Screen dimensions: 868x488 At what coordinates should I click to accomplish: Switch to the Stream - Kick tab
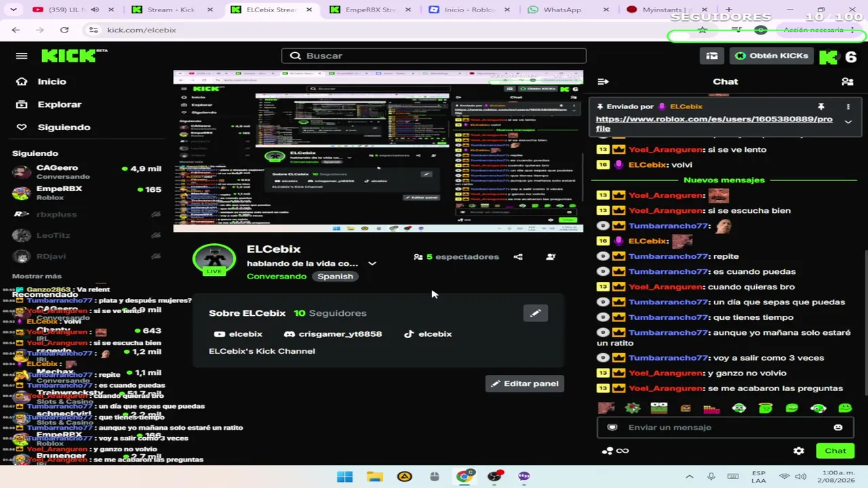coord(172,9)
